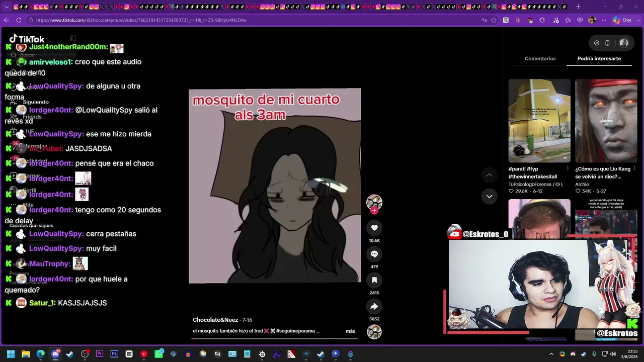Follow the creator with the red plus
This screenshot has width=644, height=362.
click(374, 211)
